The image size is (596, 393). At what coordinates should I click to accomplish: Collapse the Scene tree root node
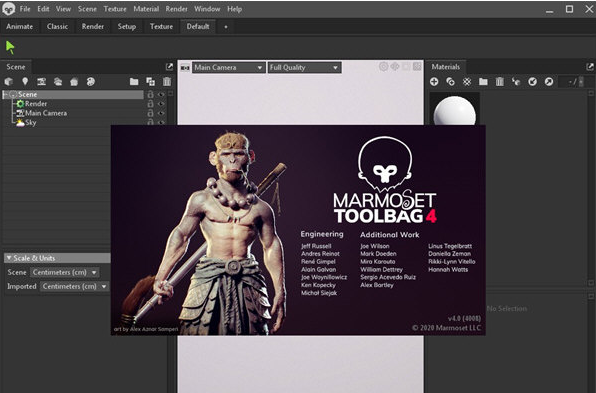pyautogui.click(x=6, y=94)
